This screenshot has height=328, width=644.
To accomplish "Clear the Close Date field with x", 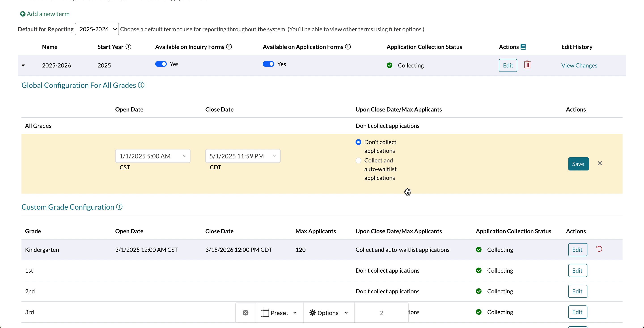I will (x=274, y=156).
